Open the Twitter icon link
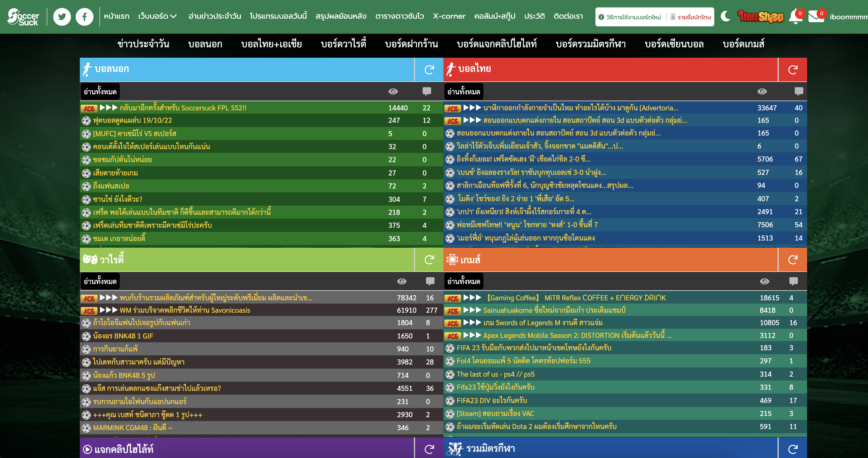The height and width of the screenshot is (458, 868). (x=62, y=17)
